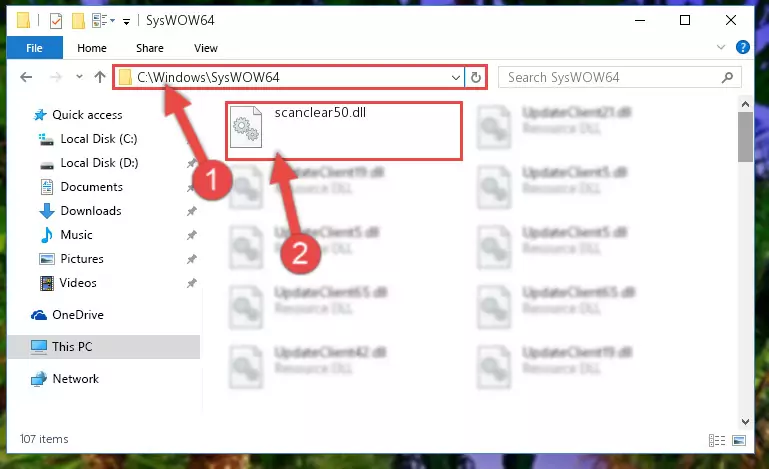Click the 107 items status text
This screenshot has height=469, width=769.
pos(44,439)
